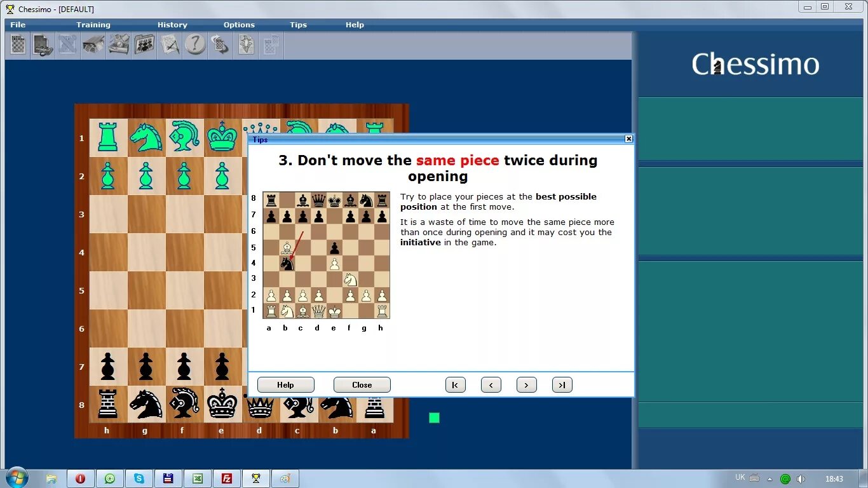Select the black pawn on e7

(222, 366)
